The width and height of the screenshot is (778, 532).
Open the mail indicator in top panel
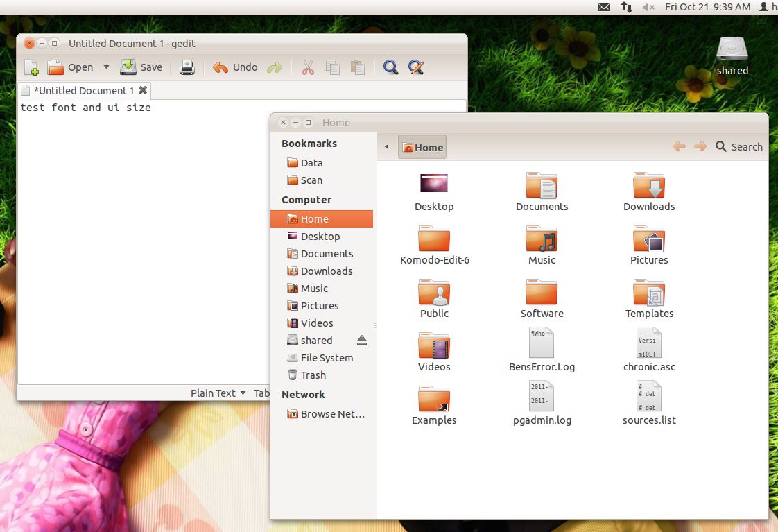(604, 7)
